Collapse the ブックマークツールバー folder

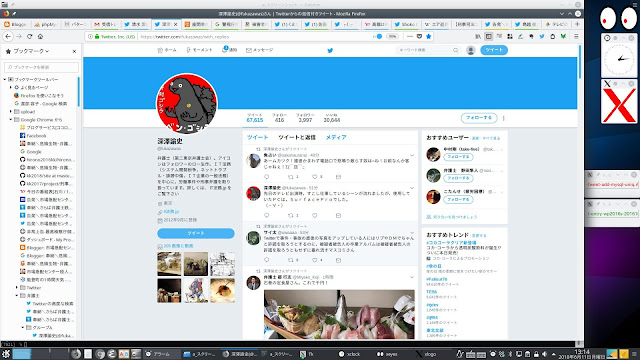[x=5, y=79]
